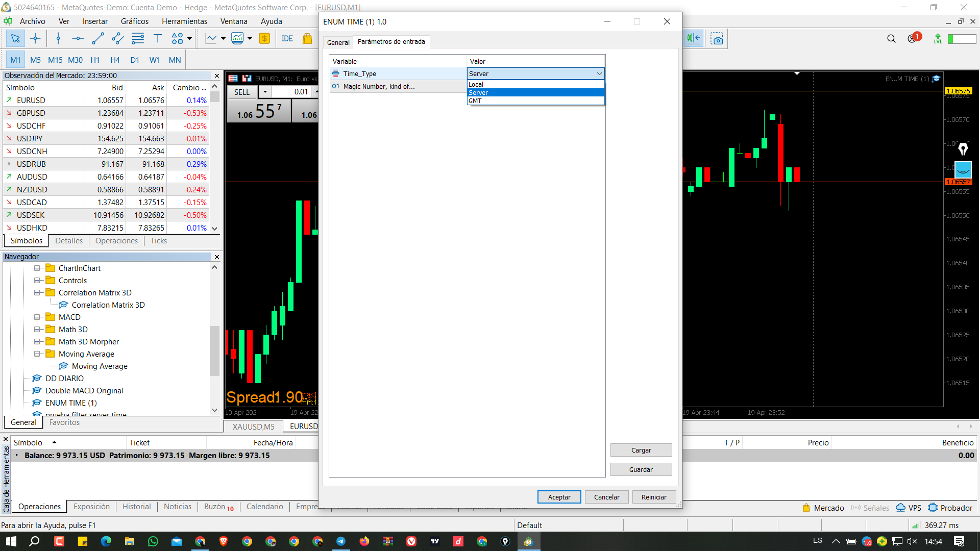Select the equidistant channel tool
The image size is (980, 551).
click(x=117, y=39)
